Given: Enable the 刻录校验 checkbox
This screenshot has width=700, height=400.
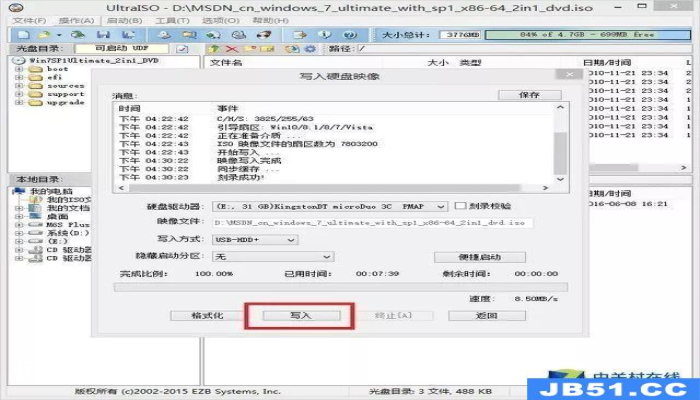Looking at the screenshot, I should (x=460, y=206).
